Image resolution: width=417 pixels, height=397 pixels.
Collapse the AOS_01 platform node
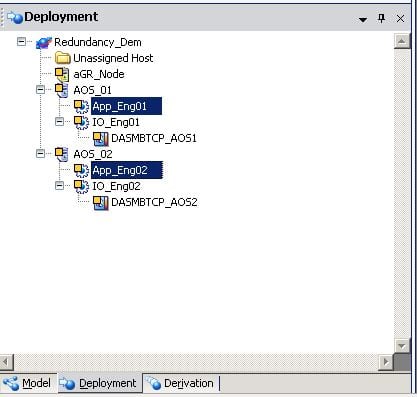click(x=40, y=90)
